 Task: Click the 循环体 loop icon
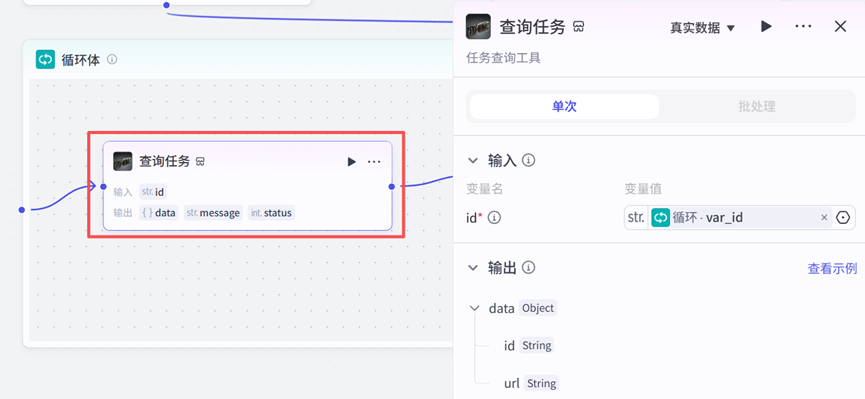(x=45, y=60)
